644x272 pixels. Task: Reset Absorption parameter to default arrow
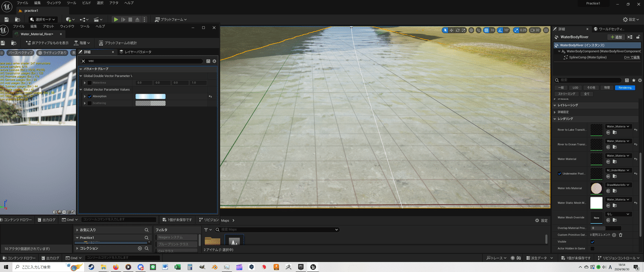(x=210, y=96)
